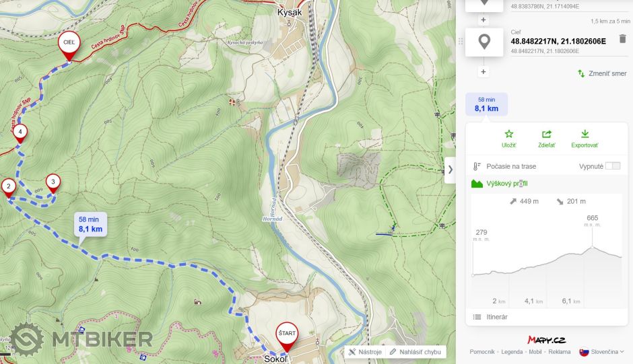
Task: Delete the Cieľ waypoint with trash icon
Action: click(622, 39)
